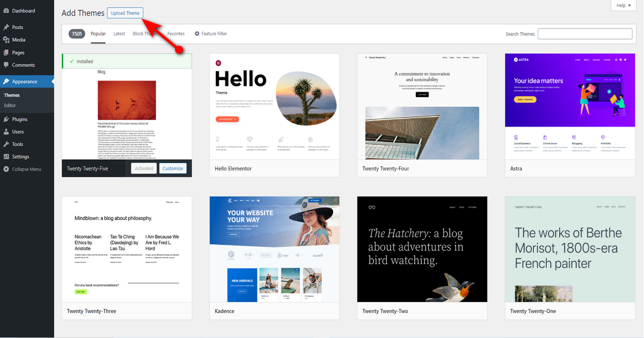Image resolution: width=644 pixels, height=338 pixels.
Task: Switch to the Favorites tab
Action: pos(175,34)
